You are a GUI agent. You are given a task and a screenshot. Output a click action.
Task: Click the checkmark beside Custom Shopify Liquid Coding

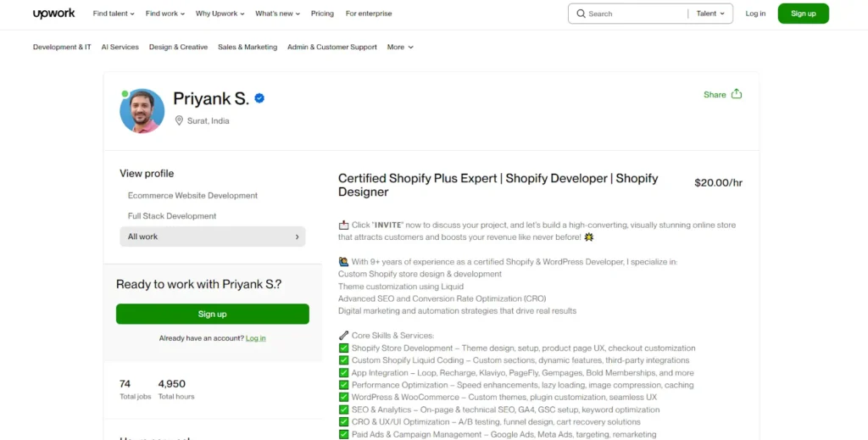coord(344,360)
